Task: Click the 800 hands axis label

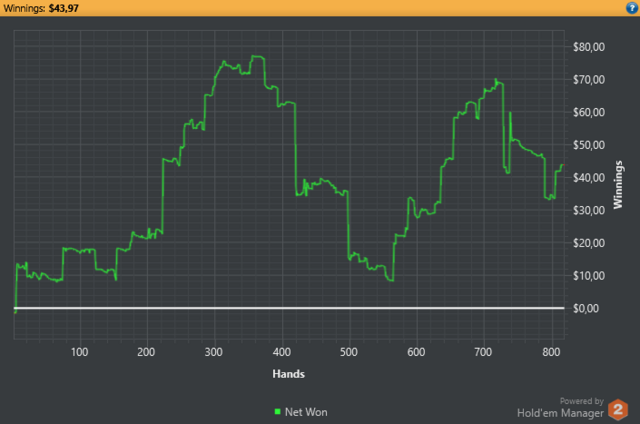Action: click(x=551, y=352)
